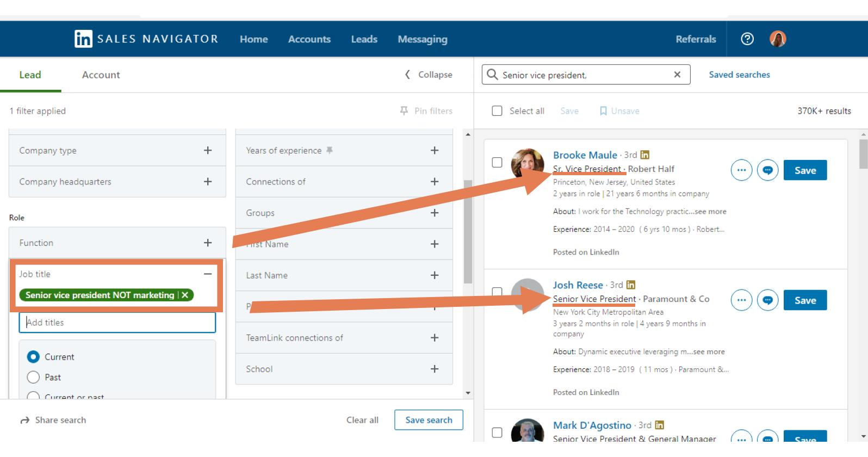Toggle the Select all checkbox
The image size is (868, 457).
tap(497, 111)
